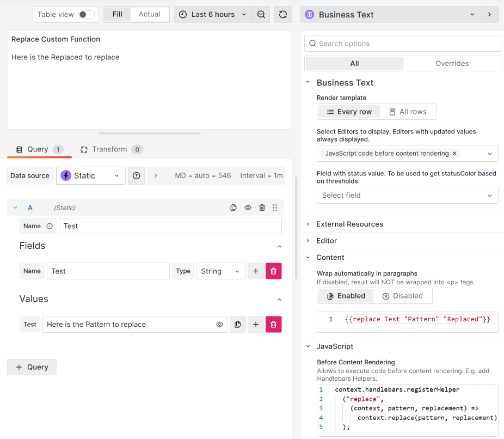The height and width of the screenshot is (439, 504).
Task: Select Disabled for wrap automatically in paragraphs
Action: 403,295
